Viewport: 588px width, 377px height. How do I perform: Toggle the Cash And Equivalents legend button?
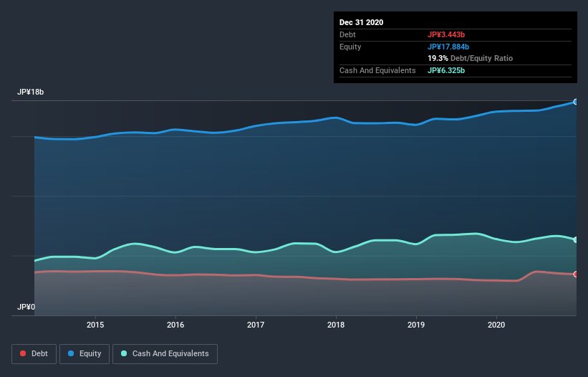pos(165,354)
